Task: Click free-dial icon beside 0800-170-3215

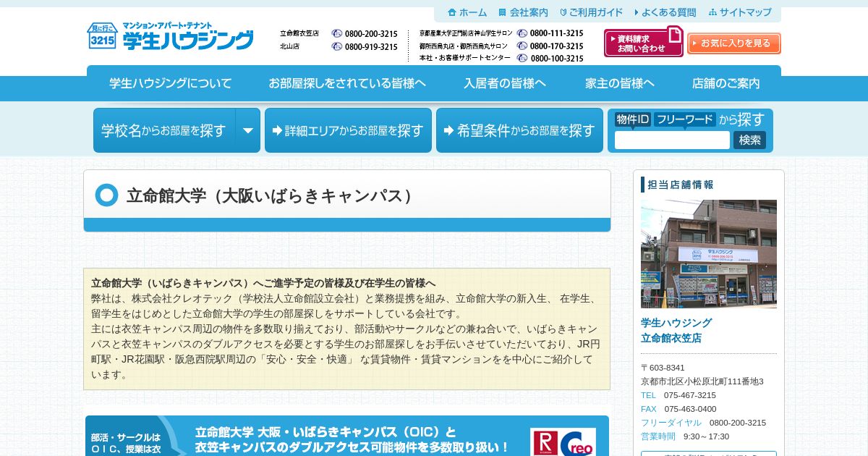Action: [522, 46]
